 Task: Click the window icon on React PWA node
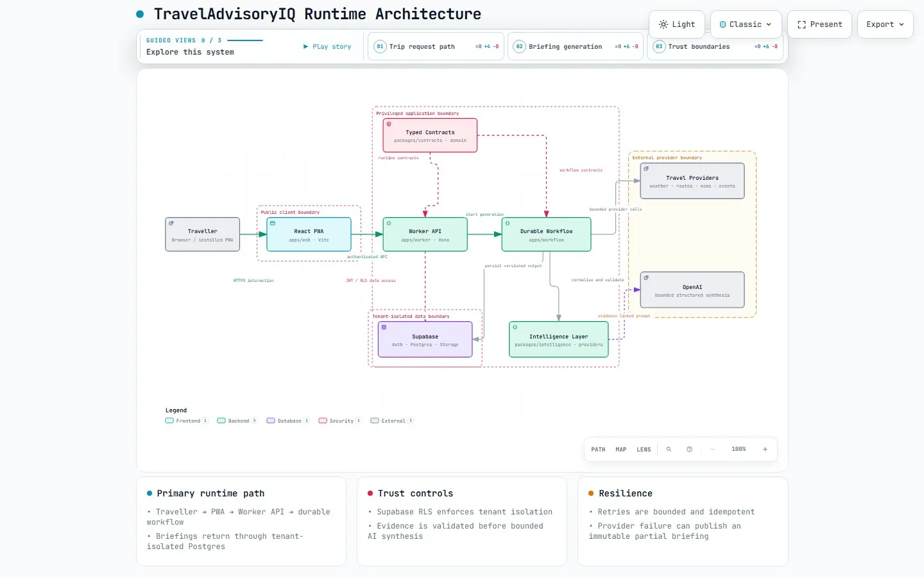[x=273, y=223]
